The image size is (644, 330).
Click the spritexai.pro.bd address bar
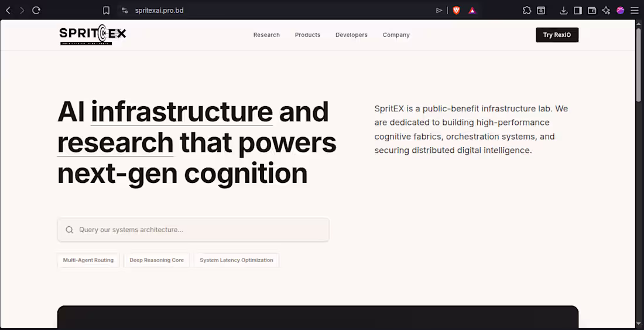coord(159,11)
